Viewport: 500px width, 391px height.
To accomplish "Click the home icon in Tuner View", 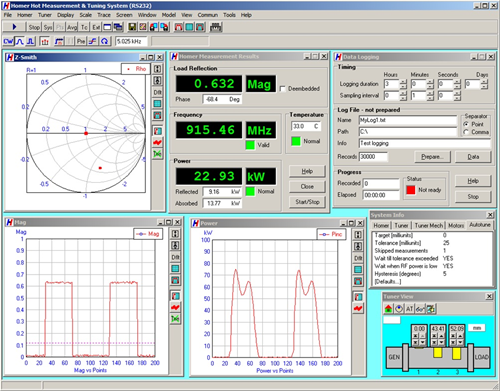I will click(x=388, y=309).
